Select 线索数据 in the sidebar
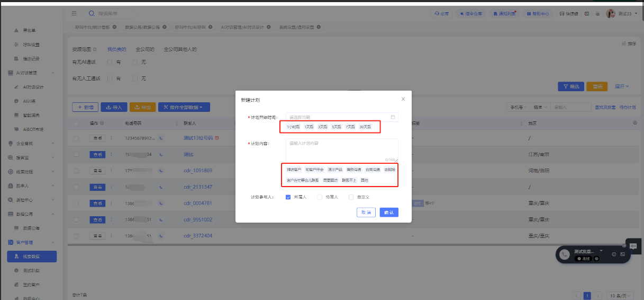Image resolution: width=644 pixels, height=300 pixels. (x=32, y=257)
